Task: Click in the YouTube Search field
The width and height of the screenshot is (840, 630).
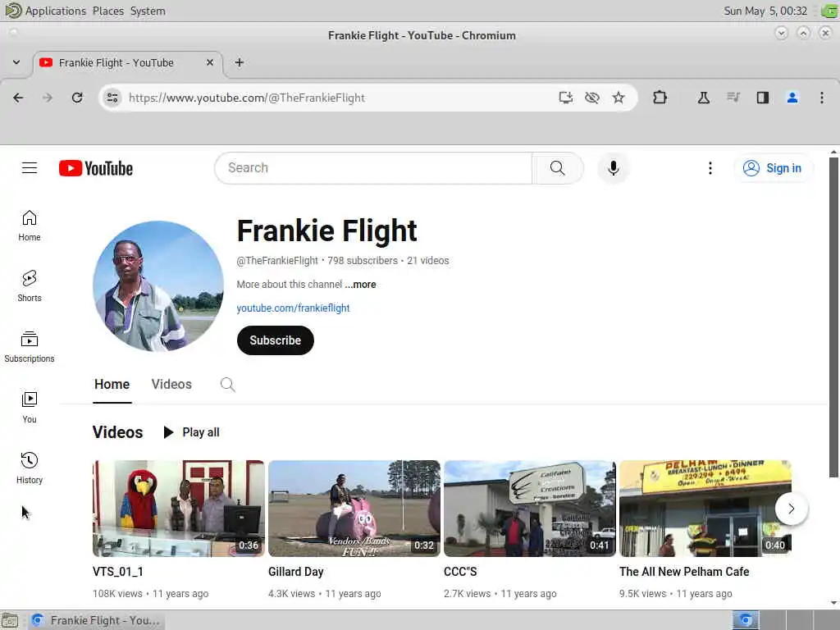Action: click(x=374, y=168)
